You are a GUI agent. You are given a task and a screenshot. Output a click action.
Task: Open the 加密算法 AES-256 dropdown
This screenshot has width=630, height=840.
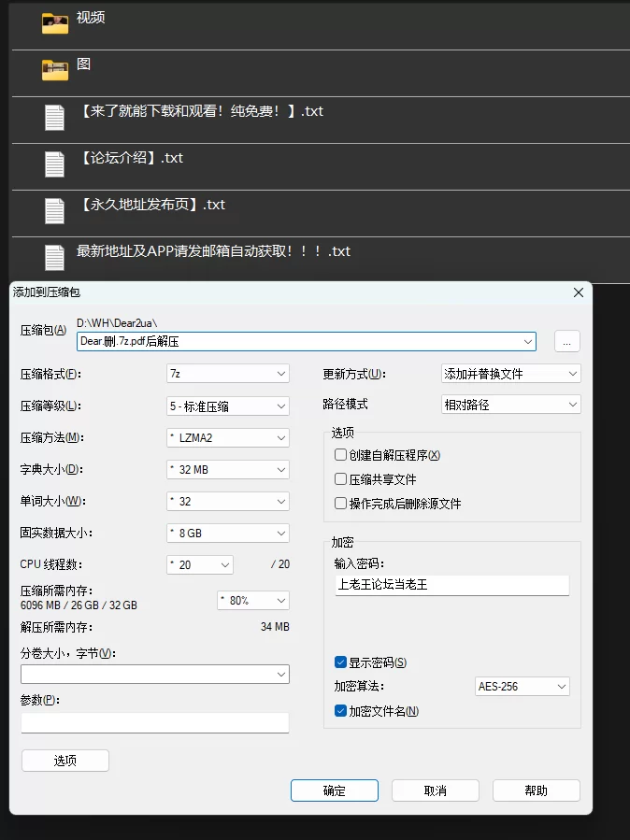[523, 686]
